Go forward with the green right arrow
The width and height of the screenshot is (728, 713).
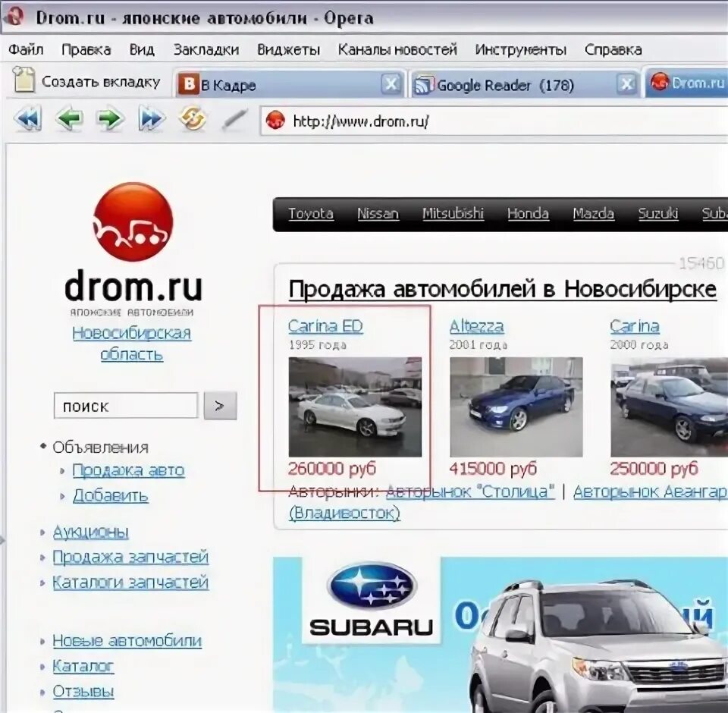(110, 119)
